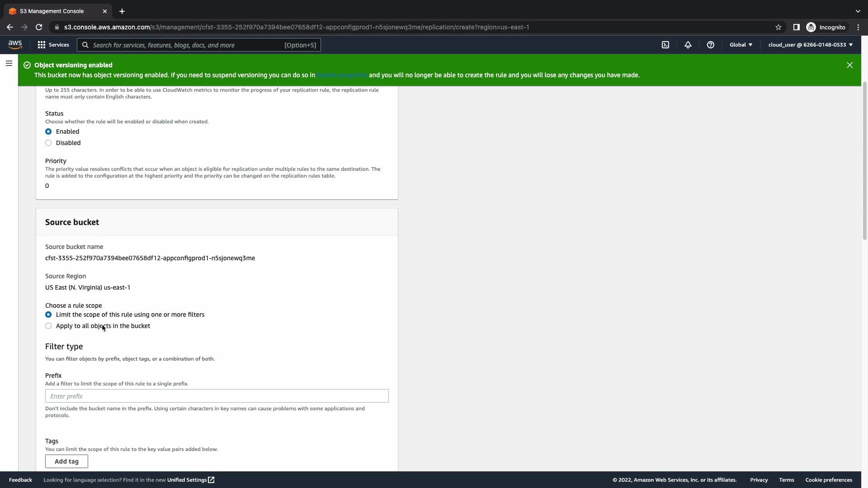Reload the page in browser
This screenshot has height=488, width=868.
pyautogui.click(x=39, y=27)
